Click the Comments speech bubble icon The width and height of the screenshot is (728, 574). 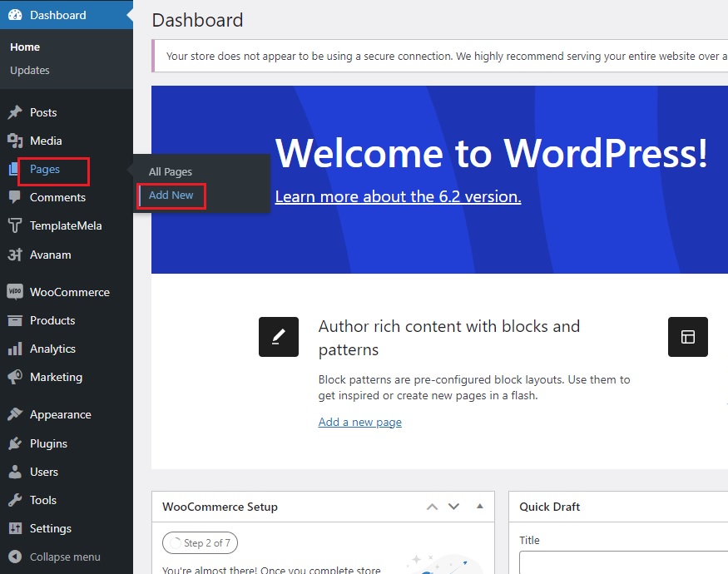point(15,197)
